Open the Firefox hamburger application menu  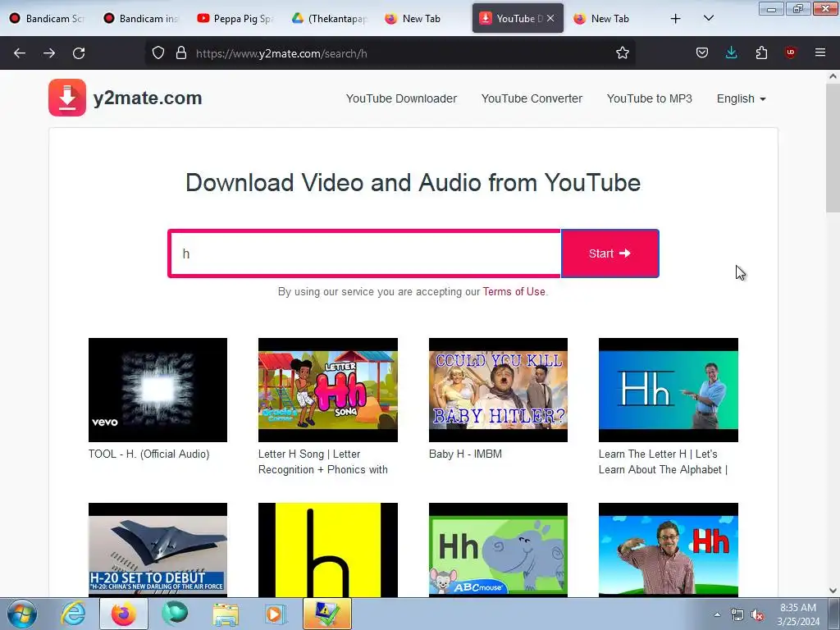click(x=820, y=53)
